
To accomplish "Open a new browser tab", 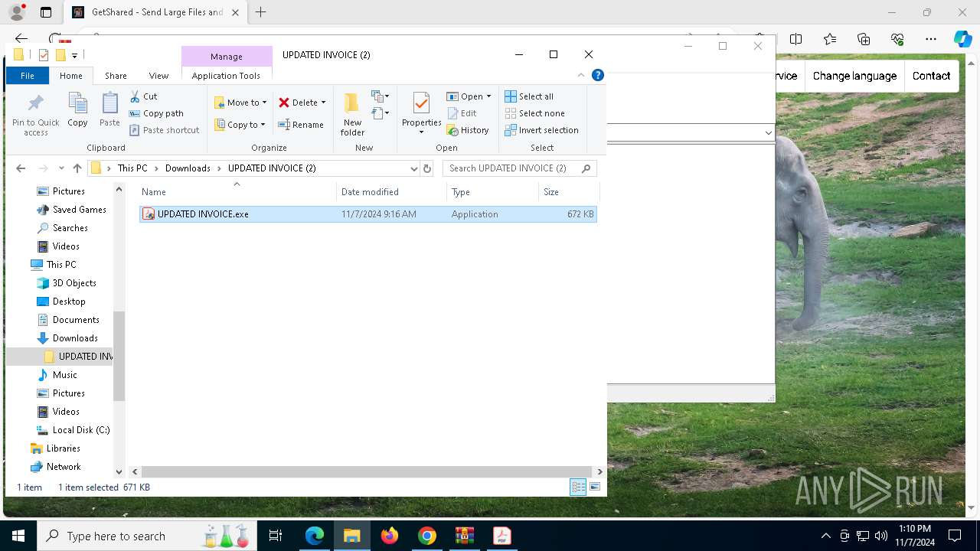I will pyautogui.click(x=260, y=12).
